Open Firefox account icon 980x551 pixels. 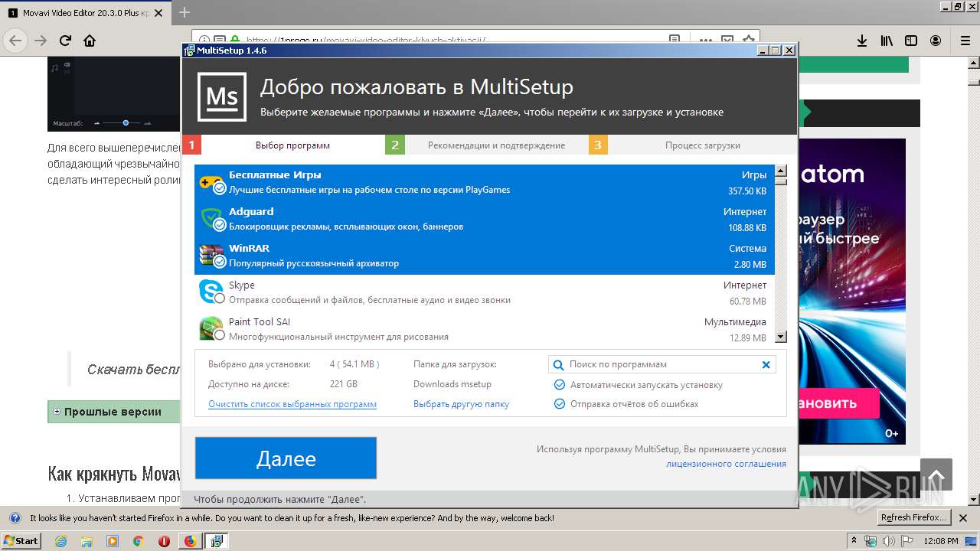(x=936, y=41)
